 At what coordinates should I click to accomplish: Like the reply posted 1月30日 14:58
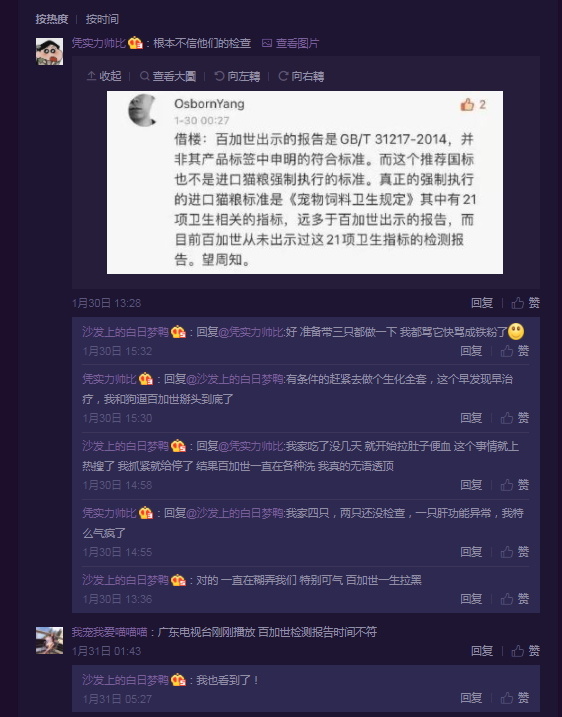coord(514,485)
